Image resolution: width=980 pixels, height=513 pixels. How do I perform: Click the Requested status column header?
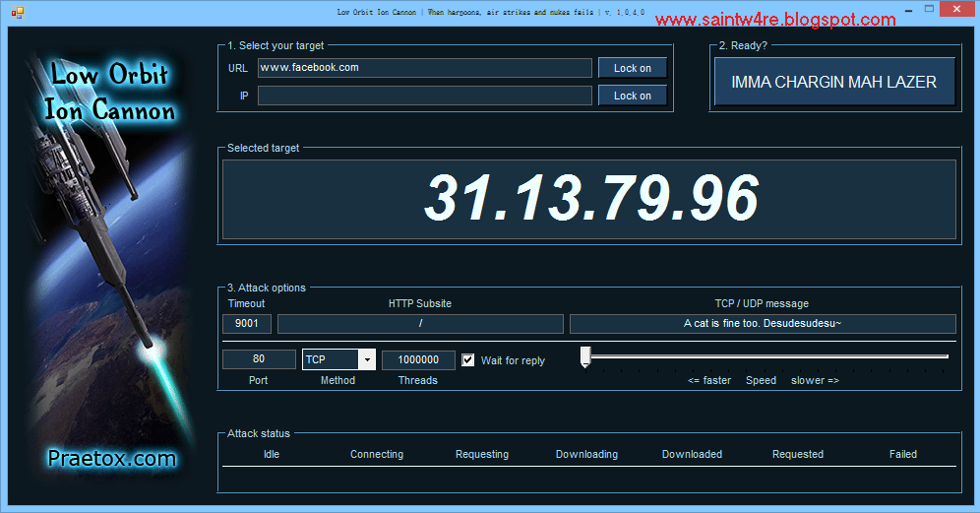point(798,454)
